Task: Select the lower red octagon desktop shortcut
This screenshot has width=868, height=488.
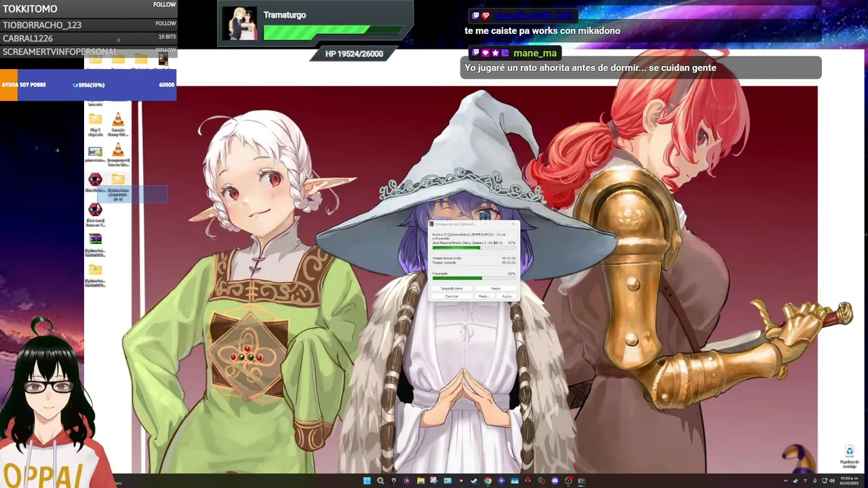Action: 95,209
